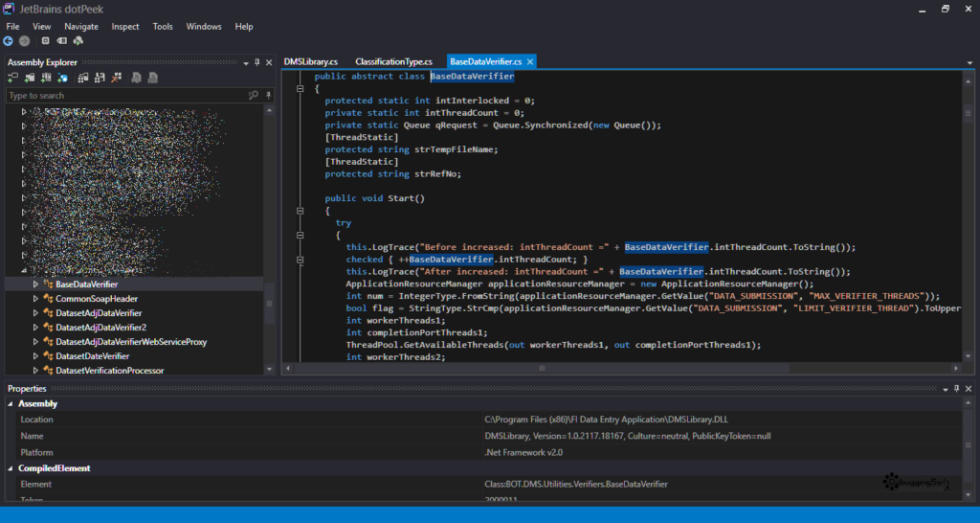Select DatasetAdjDataVerifier2 in the tree
Image resolution: width=980 pixels, height=523 pixels.
click(x=100, y=328)
